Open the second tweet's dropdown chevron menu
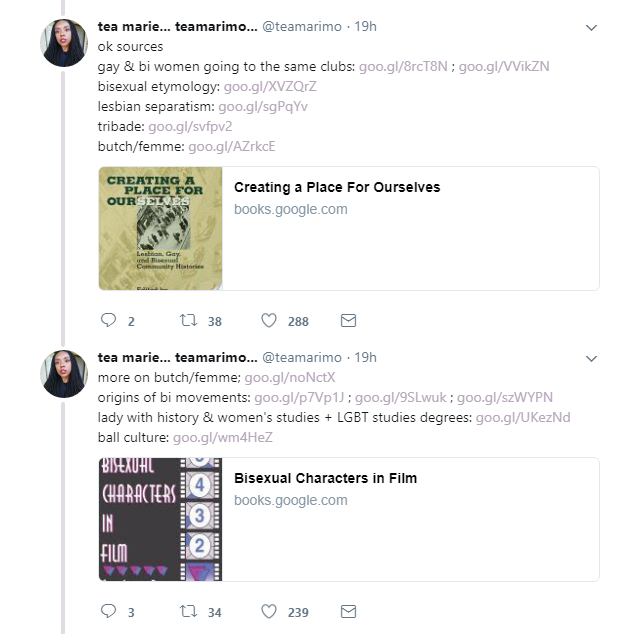The image size is (640, 634). click(591, 358)
